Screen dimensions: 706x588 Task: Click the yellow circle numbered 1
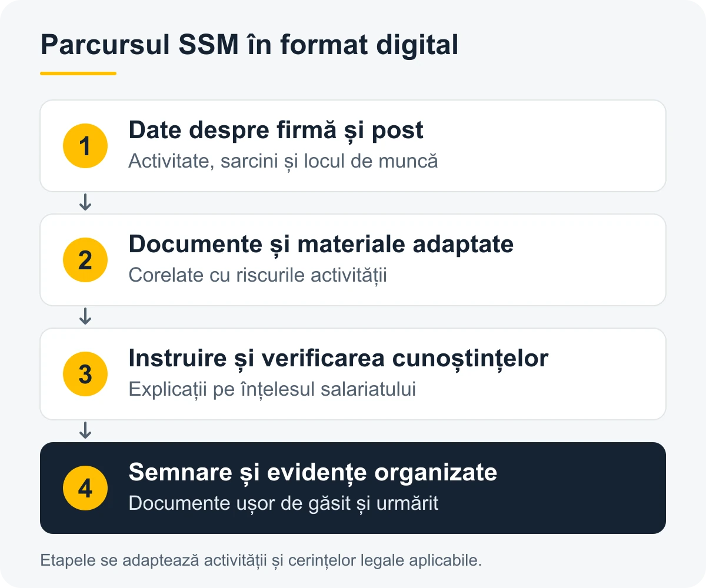85,146
